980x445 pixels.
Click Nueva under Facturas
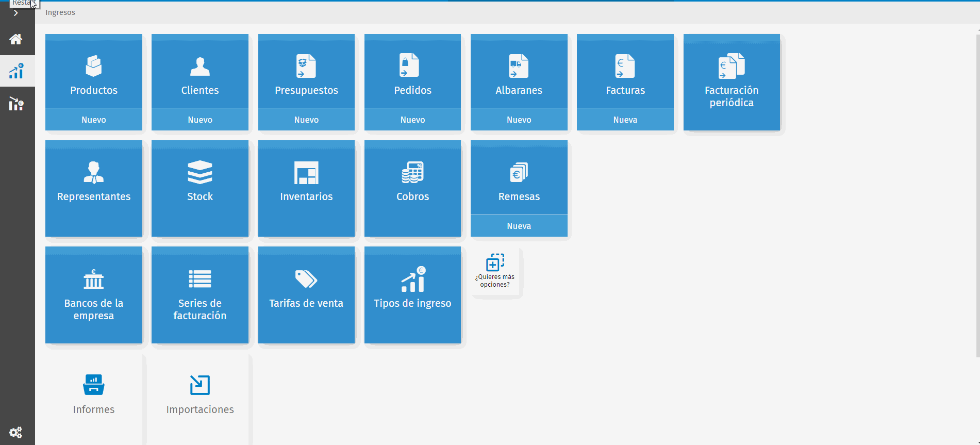[625, 120]
